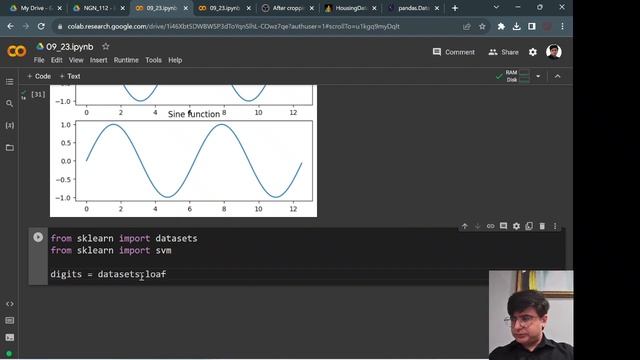Open the variables {x} panel
The height and width of the screenshot is (360, 640).
(9, 125)
